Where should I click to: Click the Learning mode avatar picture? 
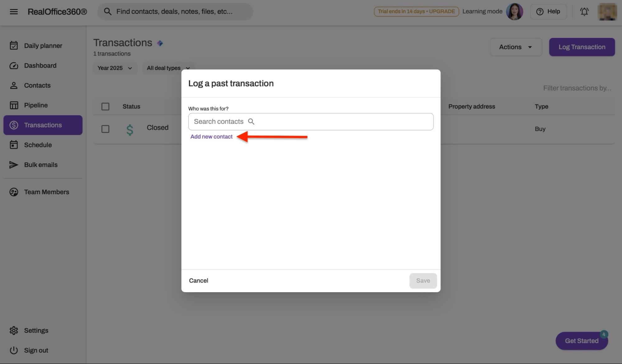[x=514, y=12]
